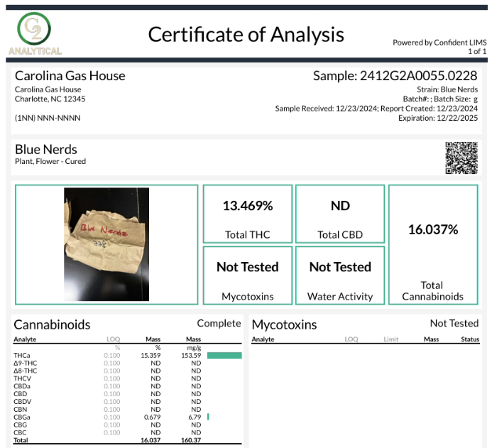This screenshot has height=448, width=492.
Task: Click the Carolina Gas House client heading
Action: tap(70, 76)
